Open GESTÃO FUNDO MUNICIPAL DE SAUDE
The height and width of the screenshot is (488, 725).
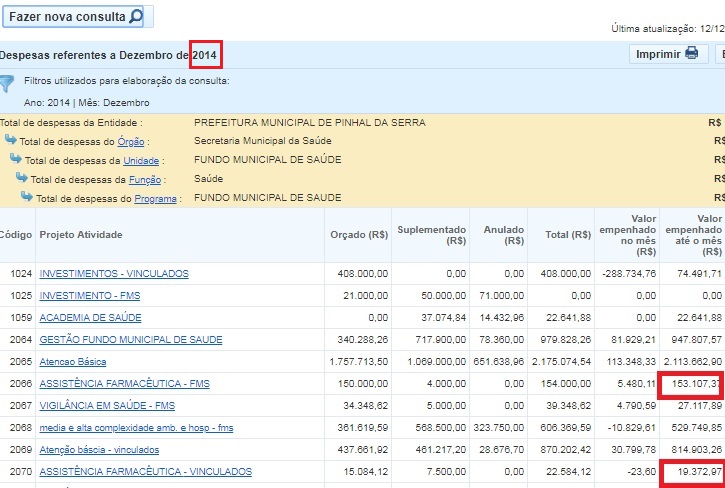tap(130, 340)
